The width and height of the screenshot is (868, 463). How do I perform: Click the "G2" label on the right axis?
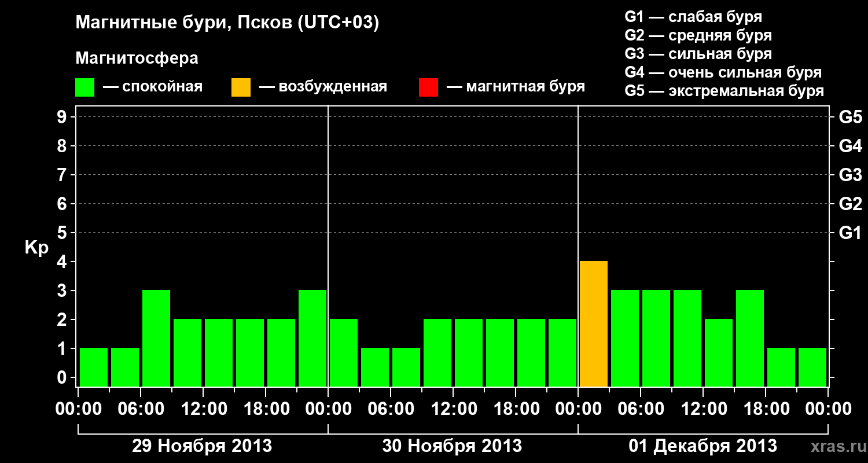click(850, 204)
